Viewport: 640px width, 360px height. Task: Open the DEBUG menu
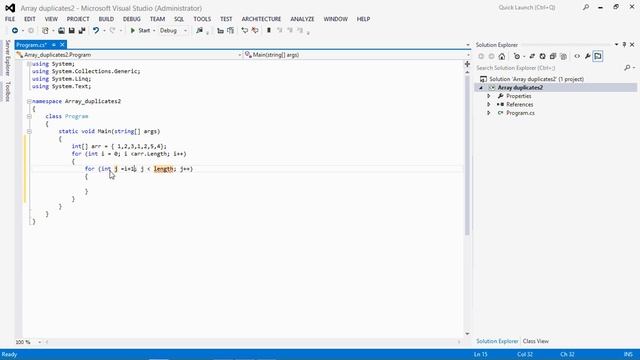coord(131,19)
